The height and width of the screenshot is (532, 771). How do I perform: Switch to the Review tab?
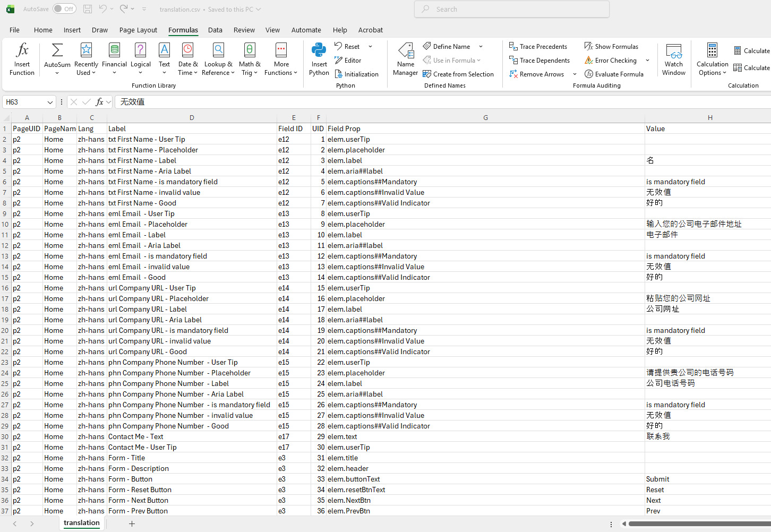(x=244, y=30)
